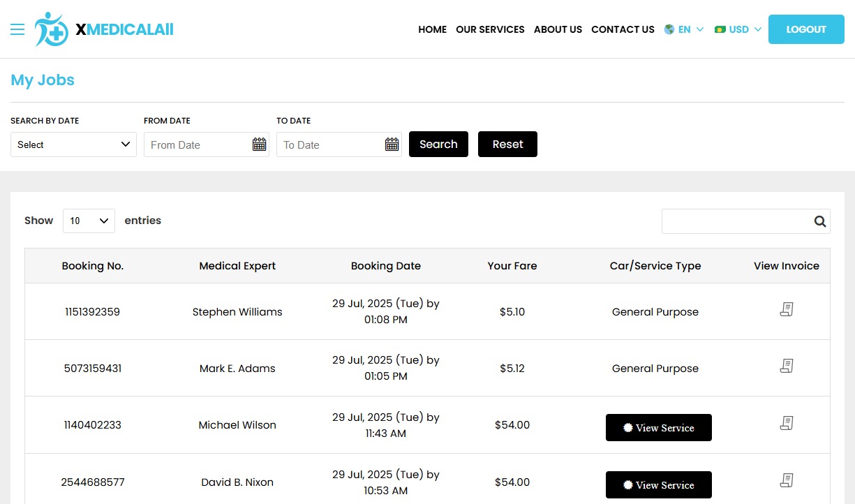
Task: Open the About Us page
Action: pos(558,29)
